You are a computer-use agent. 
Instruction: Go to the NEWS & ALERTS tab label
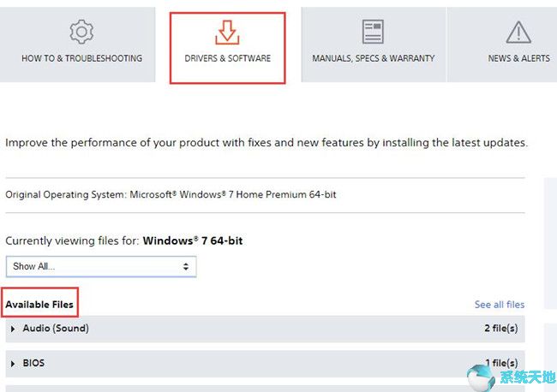point(518,58)
